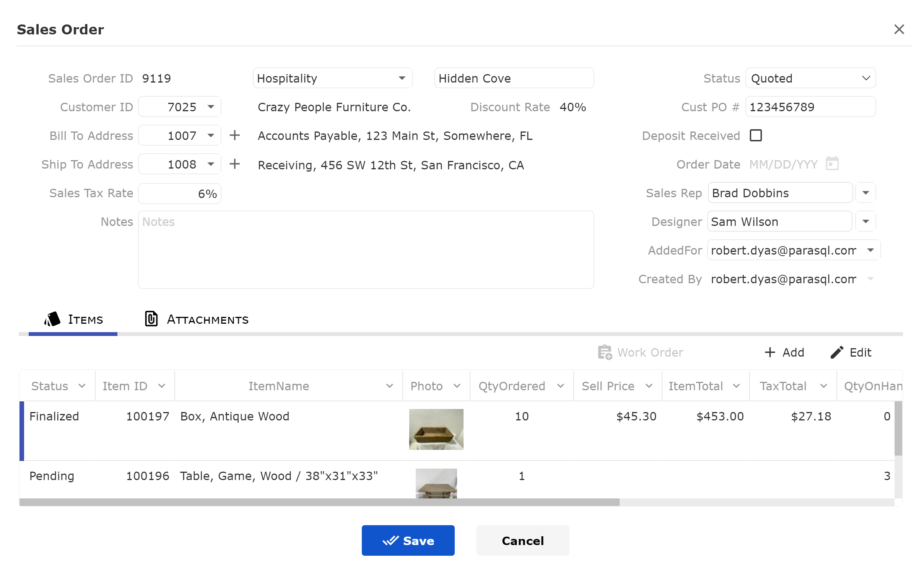Click the Cancel button

pos(522,540)
